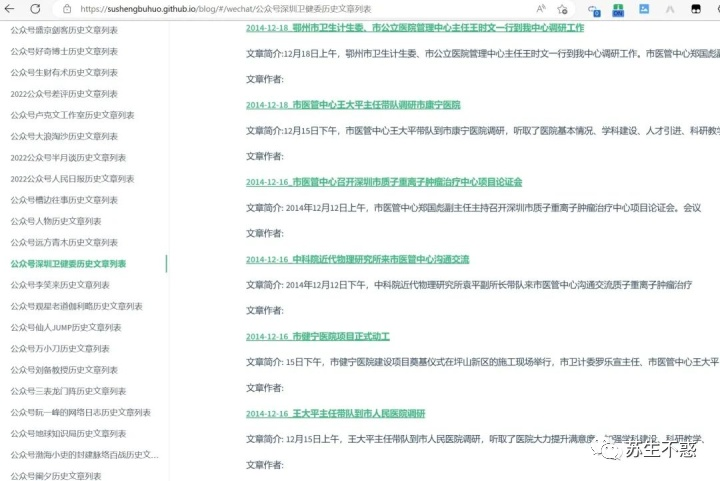
Task: Click 文章作者 label under 鄂州市 article
Action: pos(265,79)
